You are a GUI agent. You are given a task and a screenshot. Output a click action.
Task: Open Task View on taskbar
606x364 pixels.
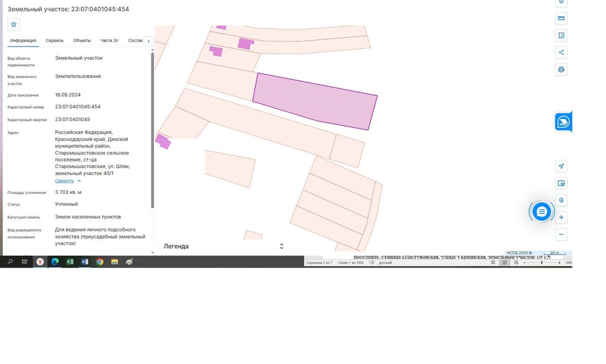25,262
